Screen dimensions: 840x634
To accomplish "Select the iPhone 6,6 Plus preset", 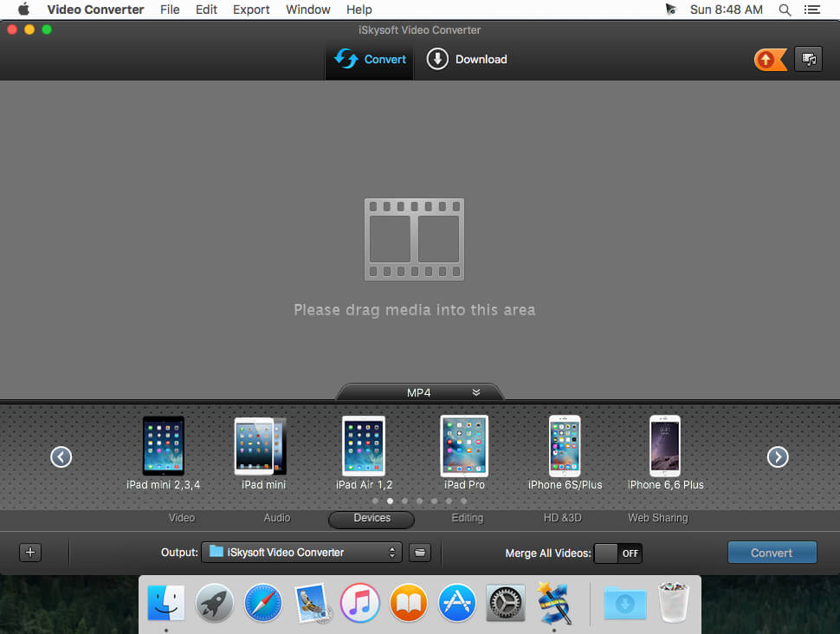I will [665, 453].
